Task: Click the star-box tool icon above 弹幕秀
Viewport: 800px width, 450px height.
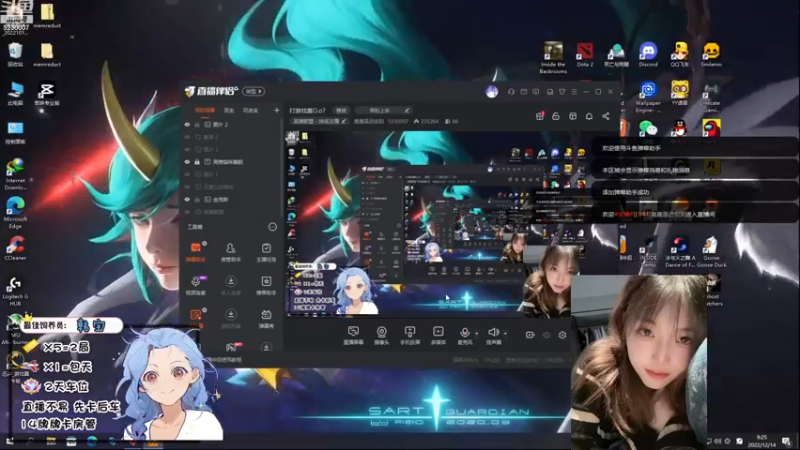Action: (266, 281)
